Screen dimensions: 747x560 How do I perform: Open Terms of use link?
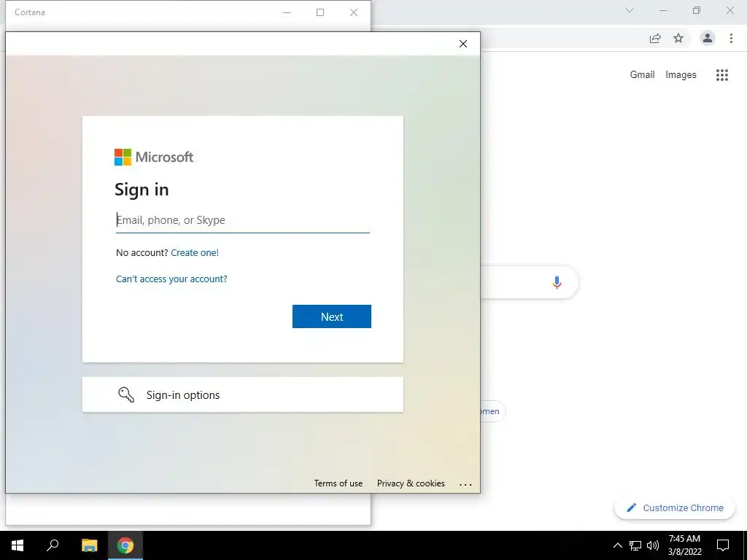(338, 483)
